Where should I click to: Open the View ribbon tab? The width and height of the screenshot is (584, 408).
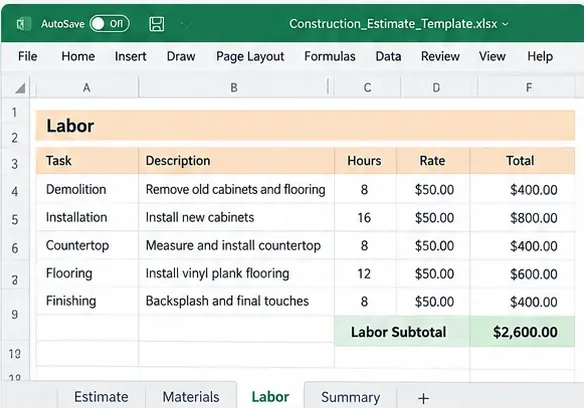(492, 56)
